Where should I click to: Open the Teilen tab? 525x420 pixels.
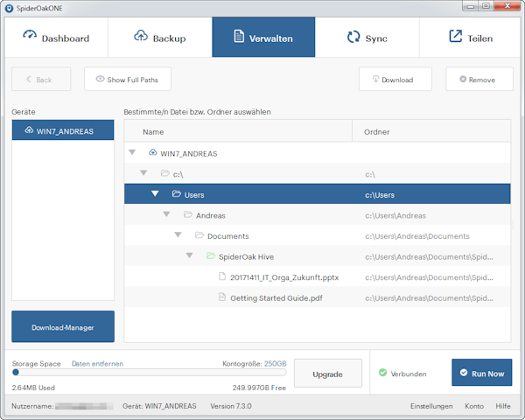(x=470, y=37)
